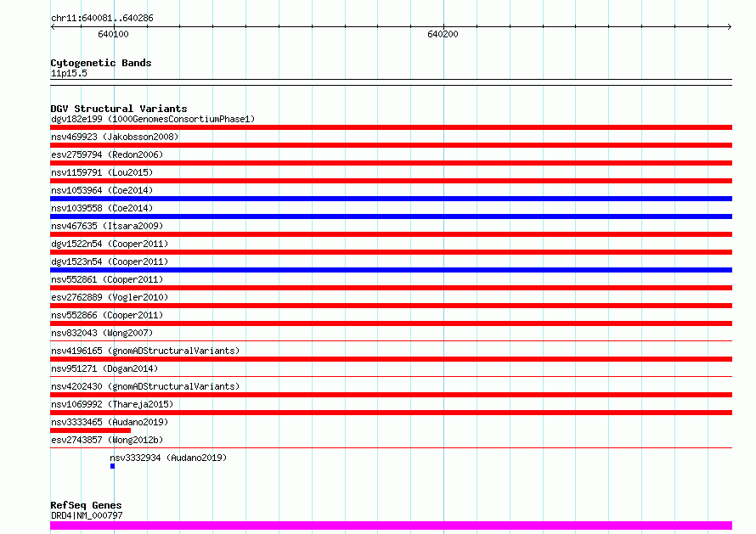Click the 640200 ruler position label
Screen dimensions: 756x534
(x=443, y=34)
